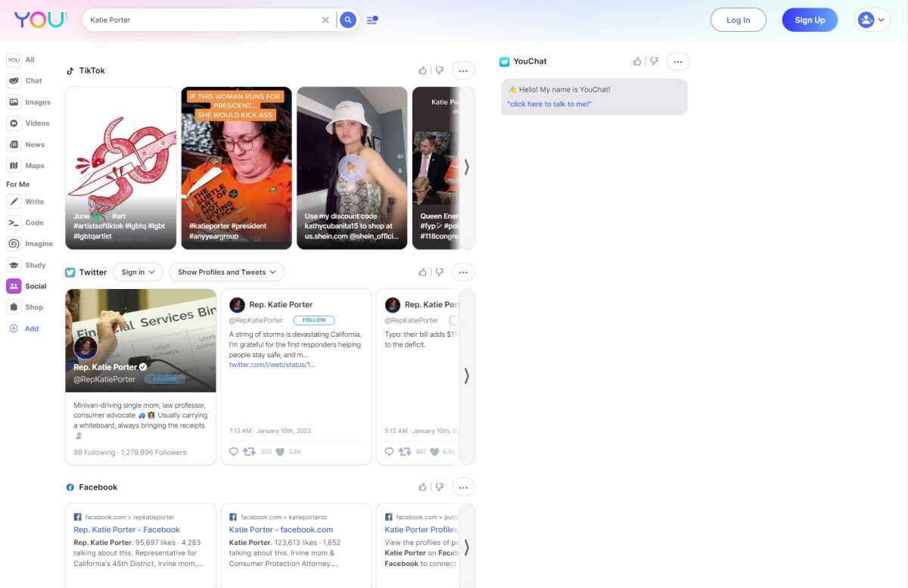Thumbs up the Facebook results

coord(422,487)
